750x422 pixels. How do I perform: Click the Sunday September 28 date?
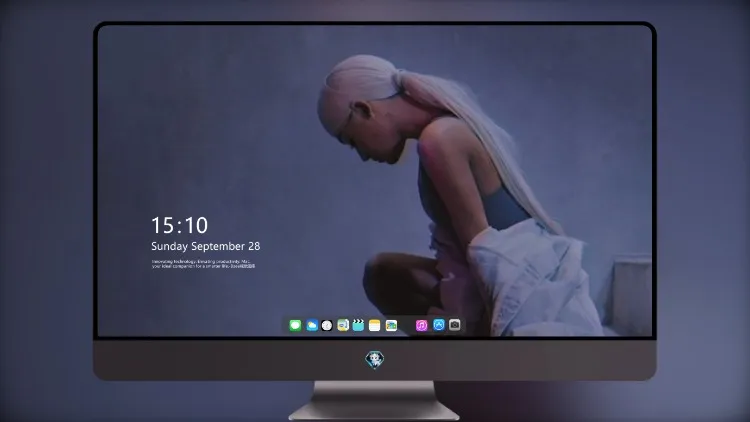point(206,246)
